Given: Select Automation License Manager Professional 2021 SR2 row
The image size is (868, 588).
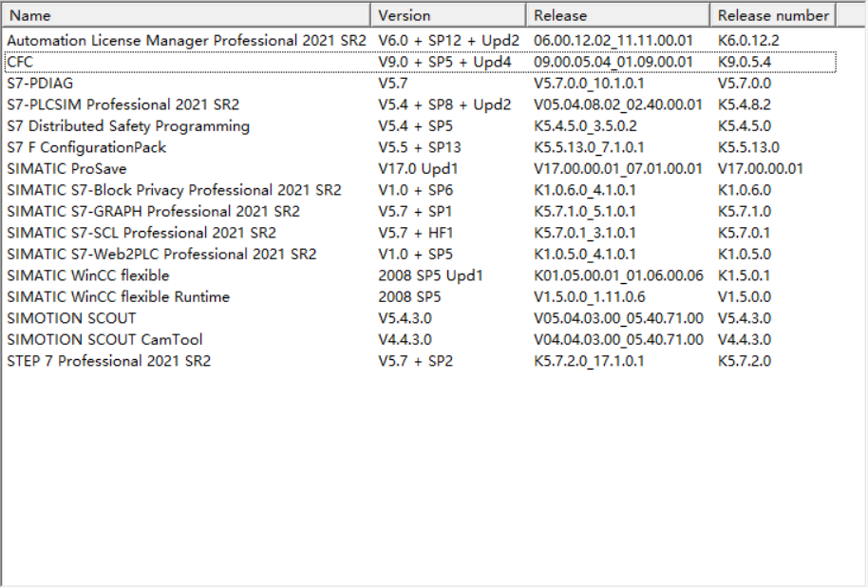Looking at the screenshot, I should pyautogui.click(x=186, y=41).
